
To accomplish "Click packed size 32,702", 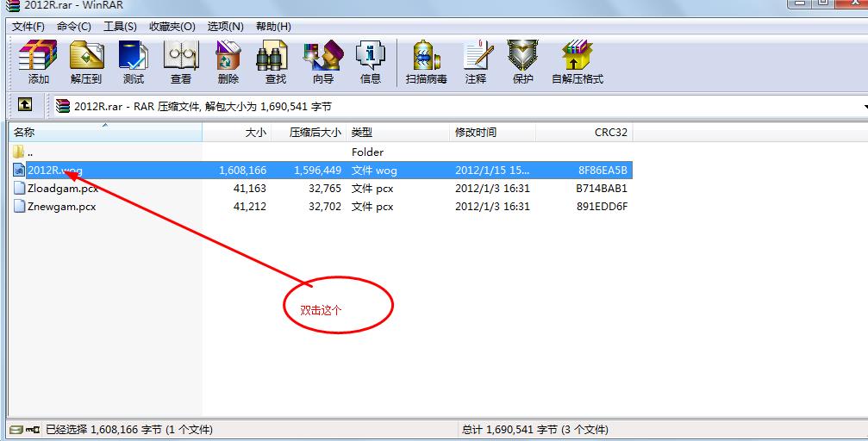I will (x=325, y=207).
